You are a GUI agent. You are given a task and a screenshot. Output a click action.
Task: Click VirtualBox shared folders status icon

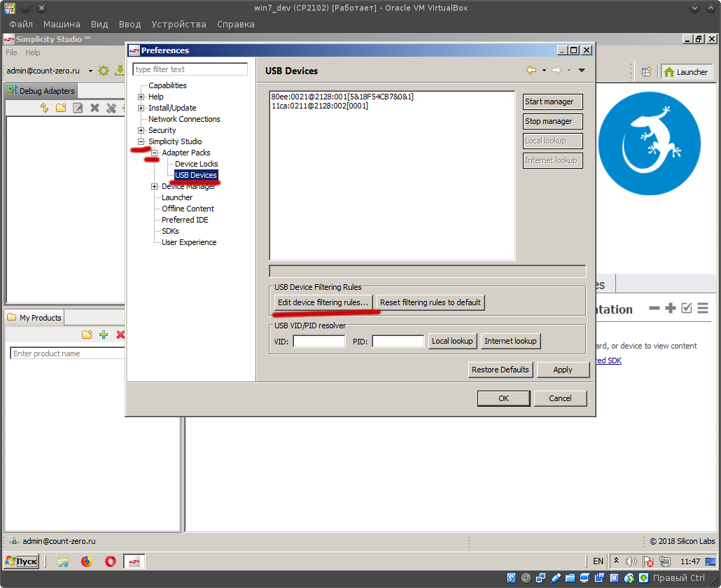[x=570, y=578]
